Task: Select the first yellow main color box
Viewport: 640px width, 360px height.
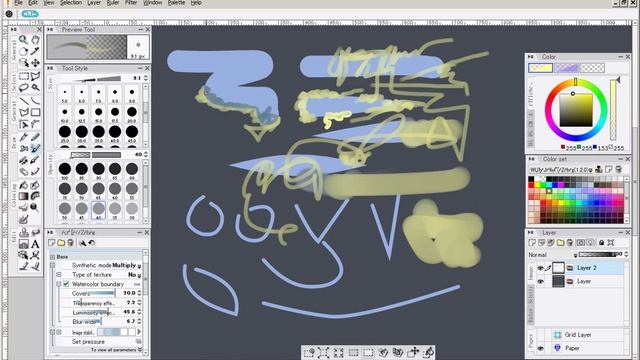Action: [540, 68]
